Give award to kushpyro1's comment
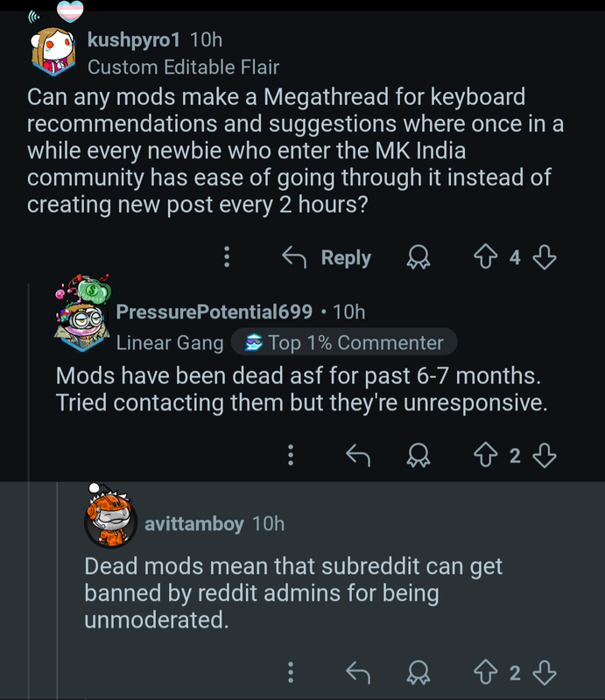Viewport: 605px width, 700px height. (x=419, y=257)
